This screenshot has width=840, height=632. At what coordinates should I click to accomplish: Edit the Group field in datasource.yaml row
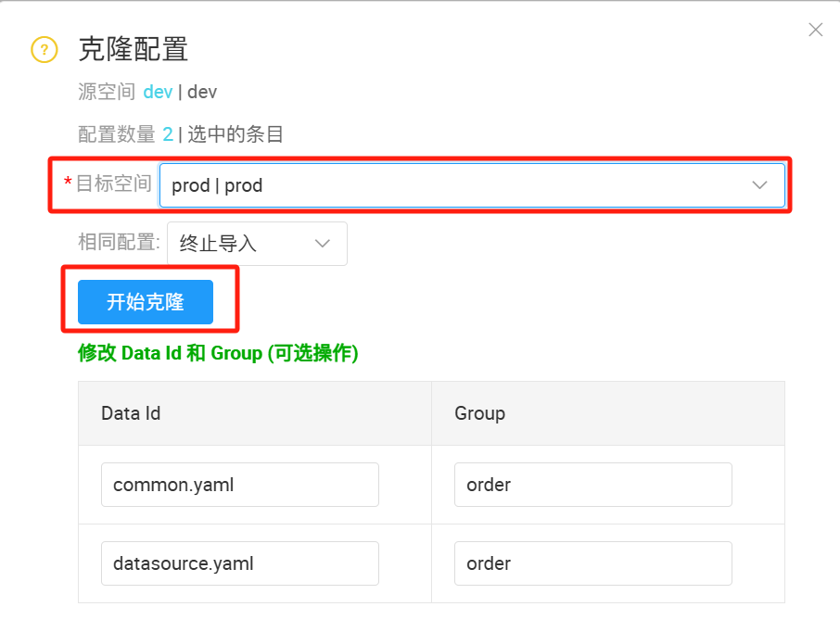[x=592, y=563]
